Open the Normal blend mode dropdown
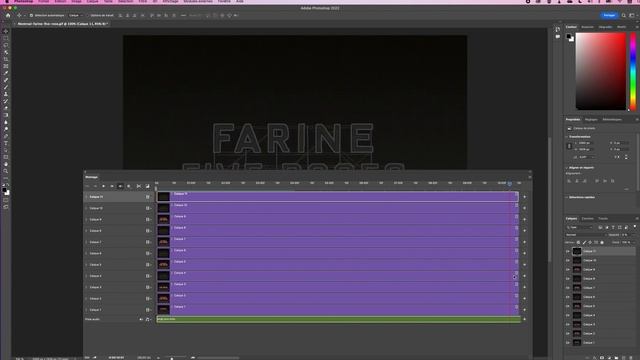This screenshot has height=360, width=640. pyautogui.click(x=585, y=235)
